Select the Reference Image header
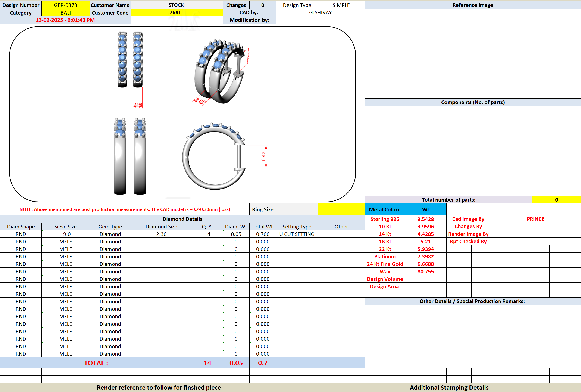This screenshot has width=581, height=392. pos(472,5)
